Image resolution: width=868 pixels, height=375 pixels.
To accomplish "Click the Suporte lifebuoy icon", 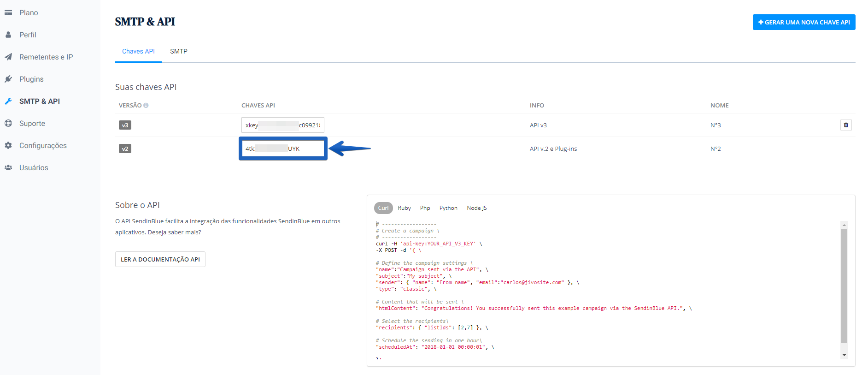I will [x=8, y=123].
